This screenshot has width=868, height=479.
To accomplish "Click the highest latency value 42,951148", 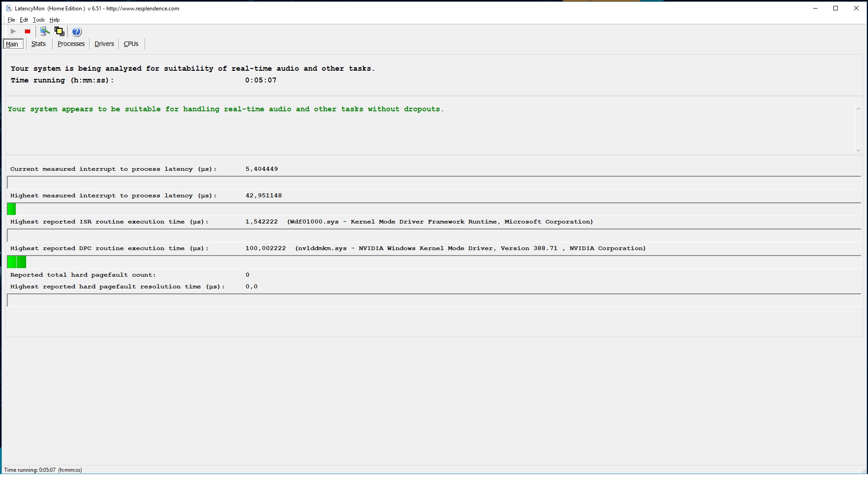I will [264, 196].
